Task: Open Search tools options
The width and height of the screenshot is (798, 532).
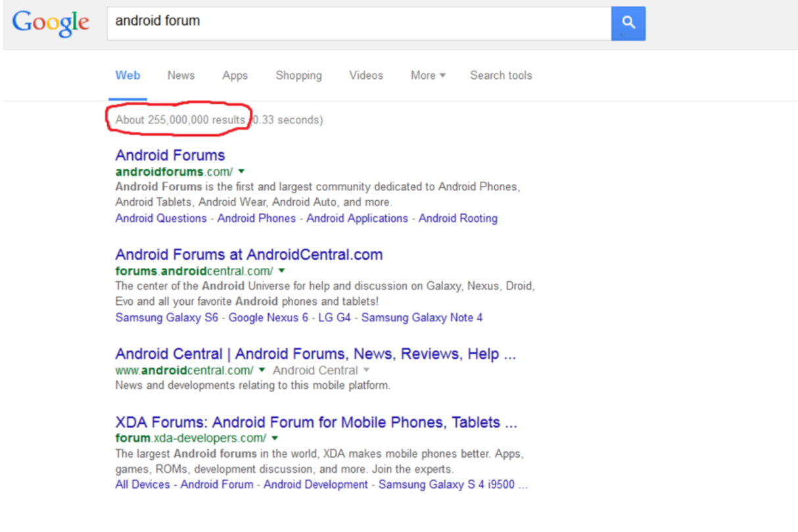Action: [501, 76]
